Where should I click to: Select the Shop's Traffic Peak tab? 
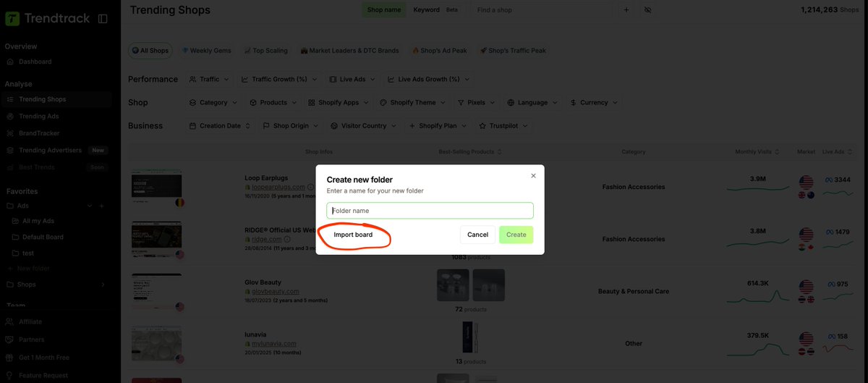[513, 51]
